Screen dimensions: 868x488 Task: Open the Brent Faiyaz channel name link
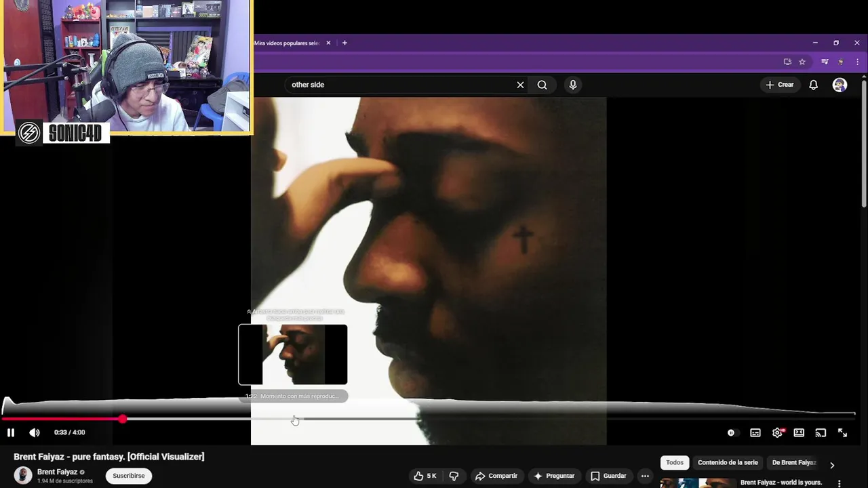[57, 472]
